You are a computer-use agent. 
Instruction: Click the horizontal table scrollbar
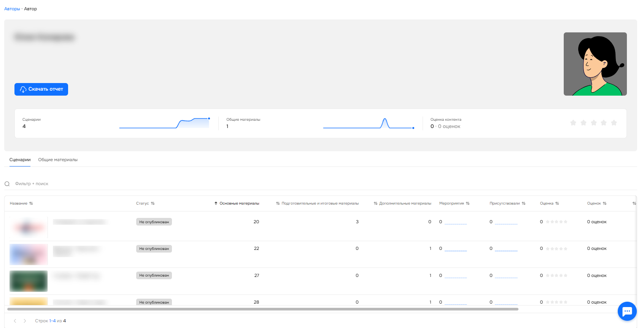tap(263, 309)
